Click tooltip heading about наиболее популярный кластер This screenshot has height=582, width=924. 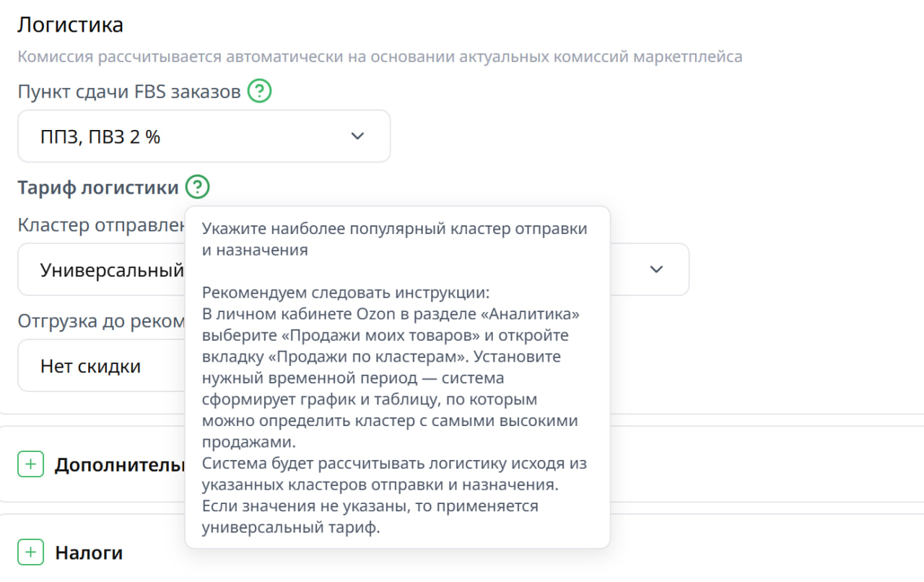(395, 239)
